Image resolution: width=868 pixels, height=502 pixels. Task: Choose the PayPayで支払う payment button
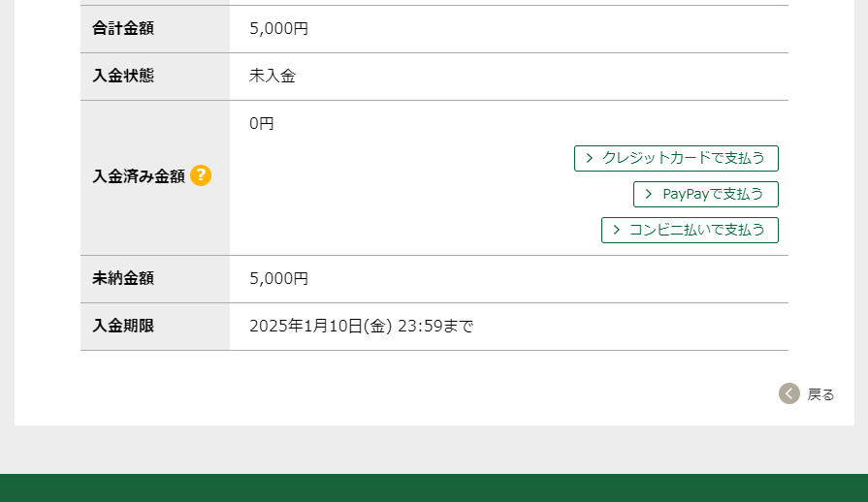pyautogui.click(x=705, y=194)
